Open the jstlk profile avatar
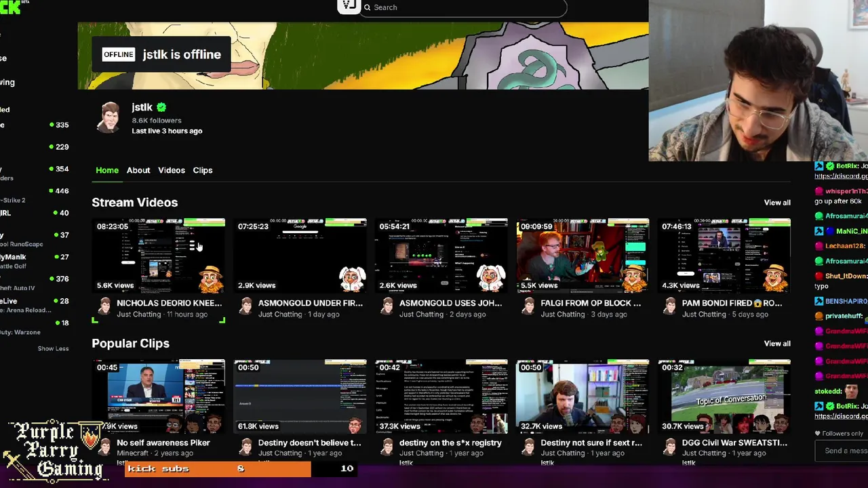The image size is (868, 488). [109, 117]
